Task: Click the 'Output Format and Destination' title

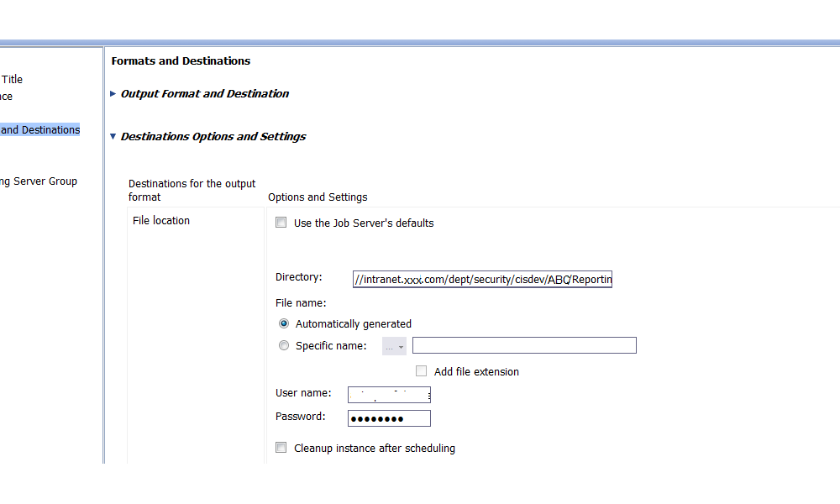Action: pyautogui.click(x=205, y=94)
